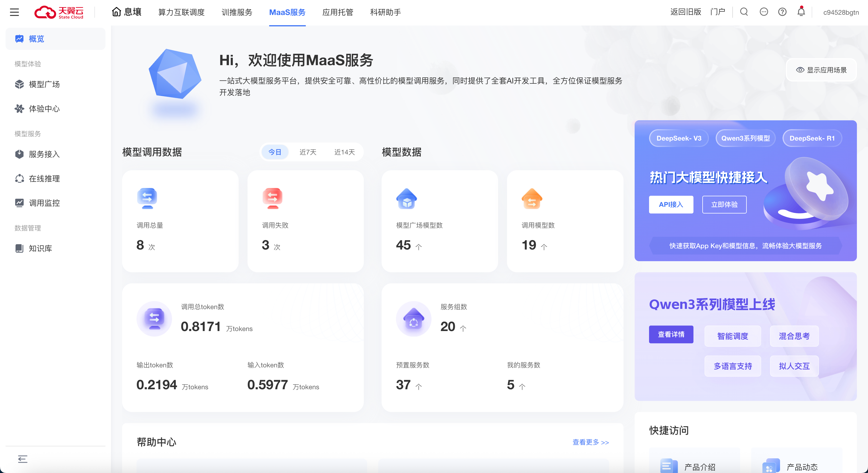Click 查看更多 >> in 帮助中心
The height and width of the screenshot is (473, 868).
point(591,442)
